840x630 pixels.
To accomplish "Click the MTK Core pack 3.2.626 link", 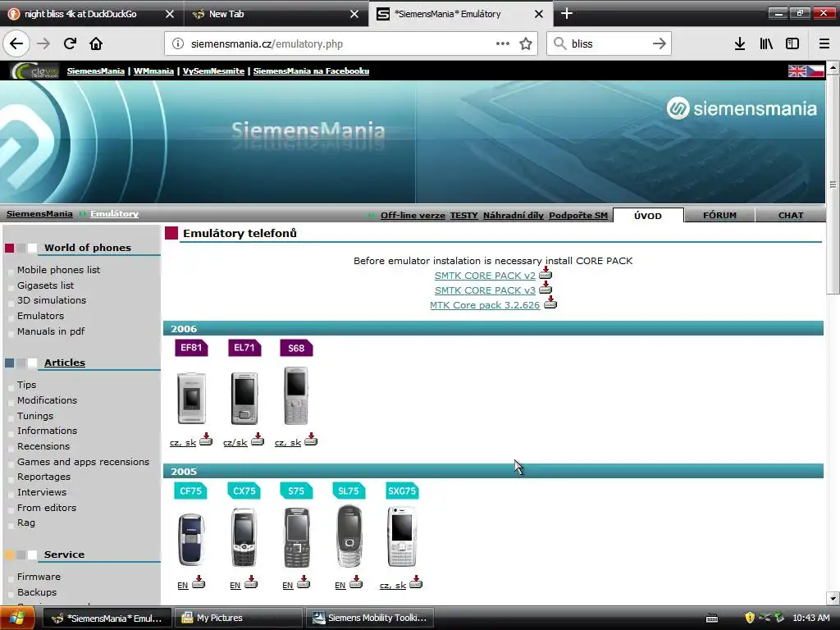I will coord(485,305).
